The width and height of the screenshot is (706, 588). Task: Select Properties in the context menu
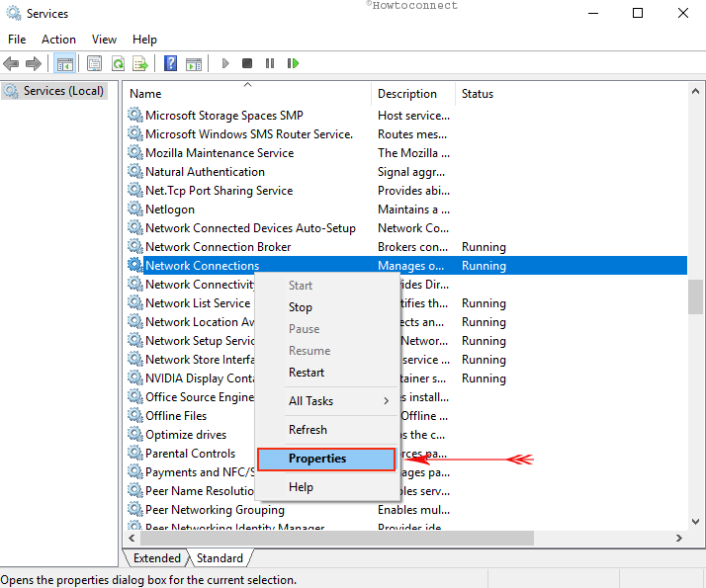[326, 459]
